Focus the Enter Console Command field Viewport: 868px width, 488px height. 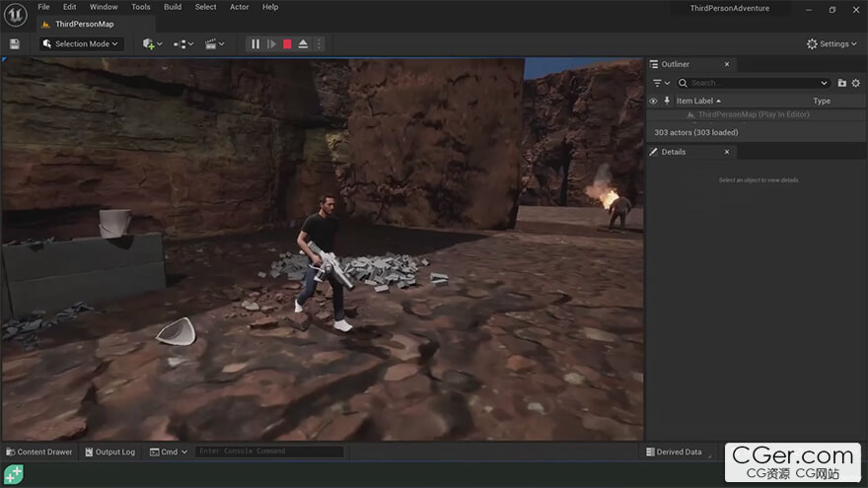click(269, 452)
